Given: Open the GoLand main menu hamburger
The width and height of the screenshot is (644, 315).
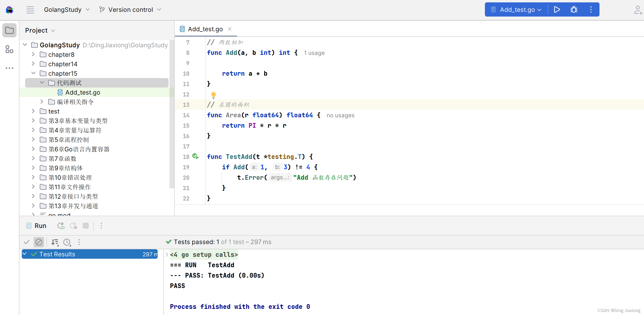Looking at the screenshot, I should (x=30, y=10).
